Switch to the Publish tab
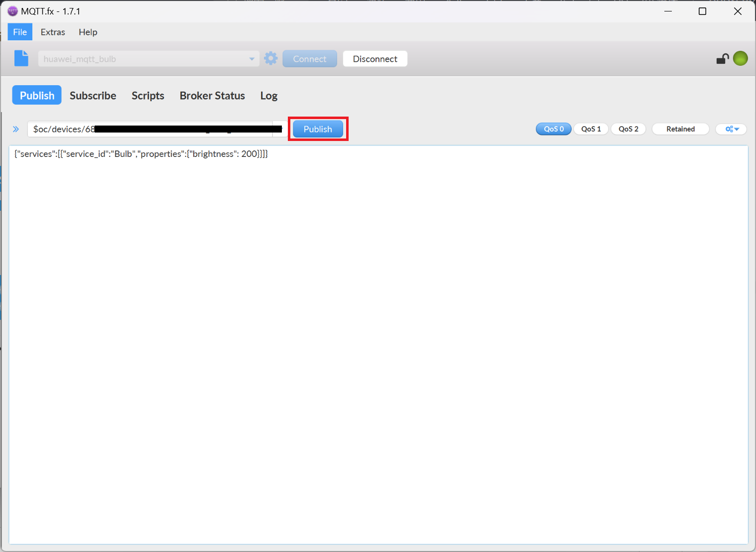756x552 pixels. coord(37,95)
